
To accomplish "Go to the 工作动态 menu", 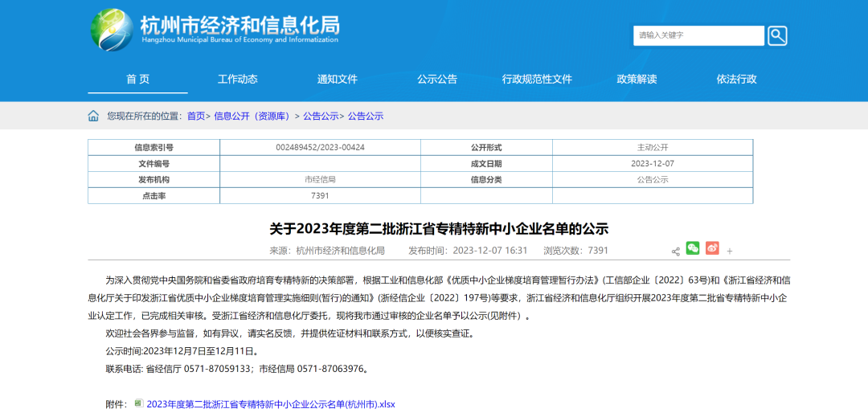I will (238, 79).
